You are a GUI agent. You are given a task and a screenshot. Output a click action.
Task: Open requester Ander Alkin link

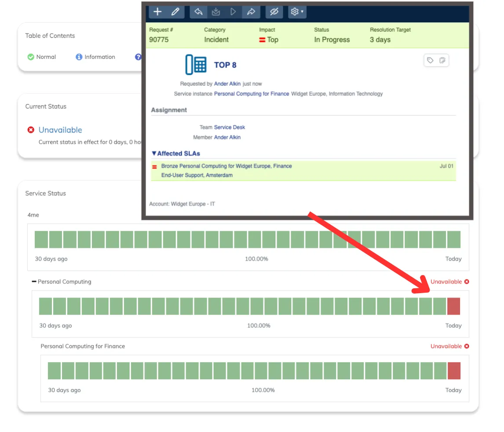coord(227,84)
